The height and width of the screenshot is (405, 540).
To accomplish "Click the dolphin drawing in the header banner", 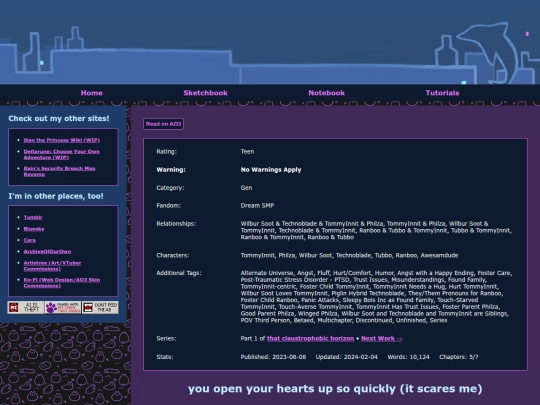I will pos(492,52).
